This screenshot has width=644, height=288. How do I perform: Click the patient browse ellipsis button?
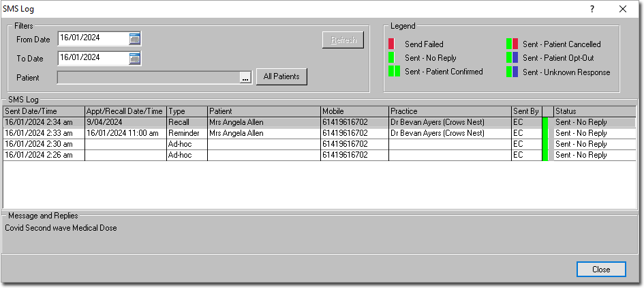tap(245, 77)
